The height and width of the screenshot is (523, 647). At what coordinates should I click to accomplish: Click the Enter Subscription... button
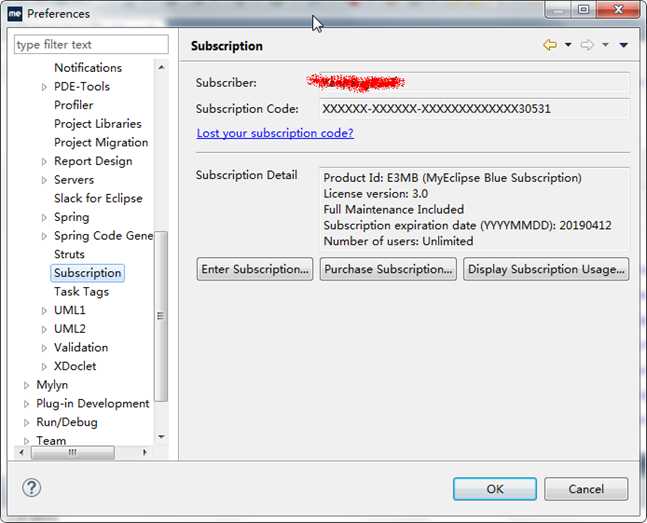click(255, 269)
